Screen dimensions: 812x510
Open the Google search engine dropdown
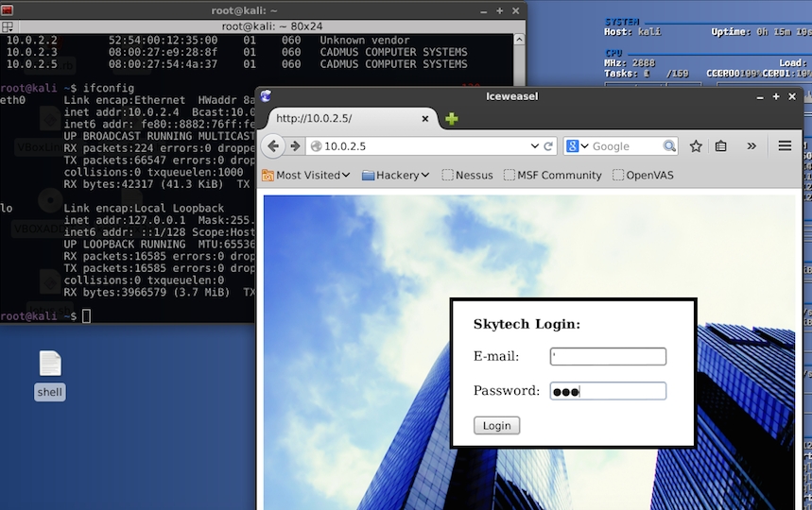pyautogui.click(x=578, y=146)
